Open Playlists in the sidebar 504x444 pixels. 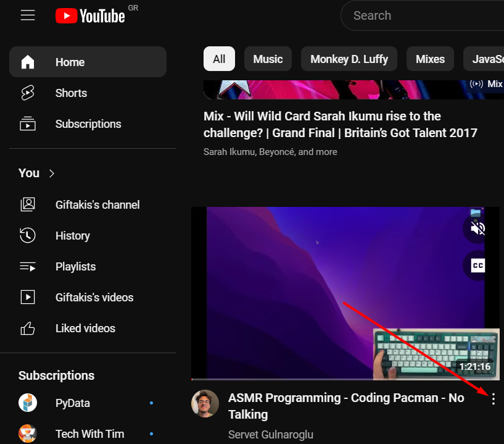75,267
